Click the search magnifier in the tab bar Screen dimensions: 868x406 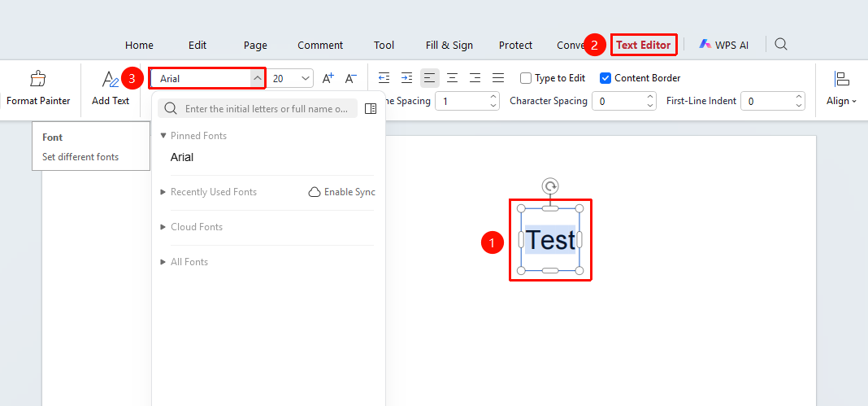coord(781,44)
